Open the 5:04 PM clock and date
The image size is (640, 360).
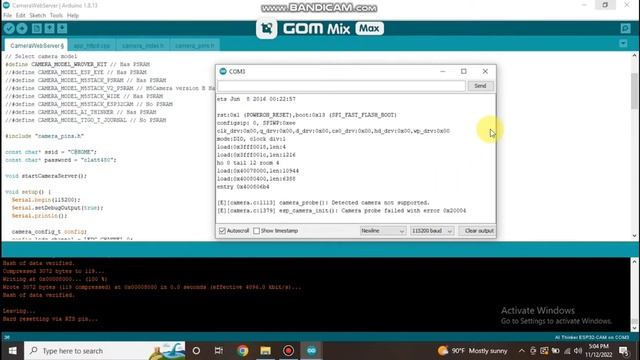tap(599, 351)
